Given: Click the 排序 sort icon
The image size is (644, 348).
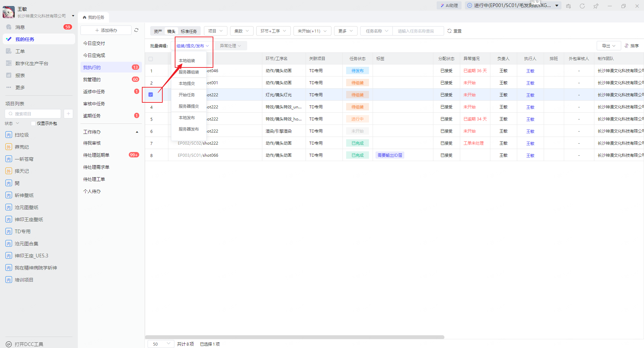Looking at the screenshot, I should [626, 46].
